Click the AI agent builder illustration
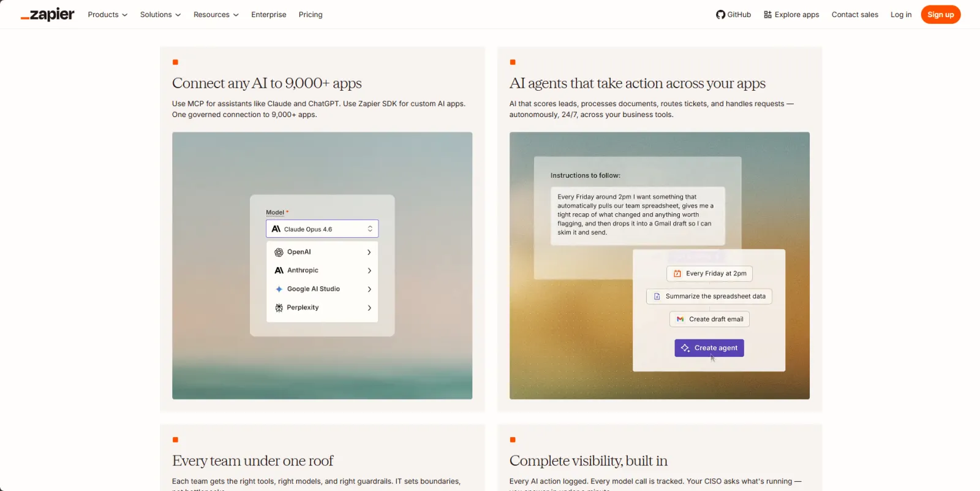980x491 pixels. pos(660,265)
